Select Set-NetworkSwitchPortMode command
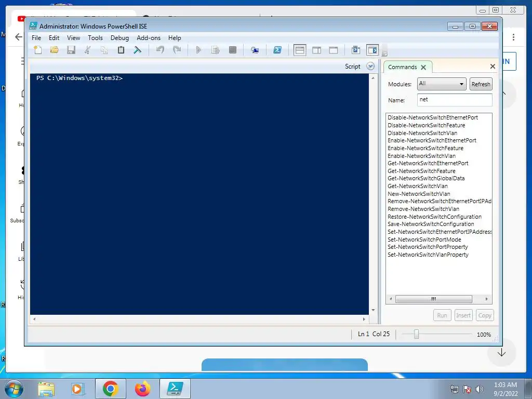 coord(424,240)
